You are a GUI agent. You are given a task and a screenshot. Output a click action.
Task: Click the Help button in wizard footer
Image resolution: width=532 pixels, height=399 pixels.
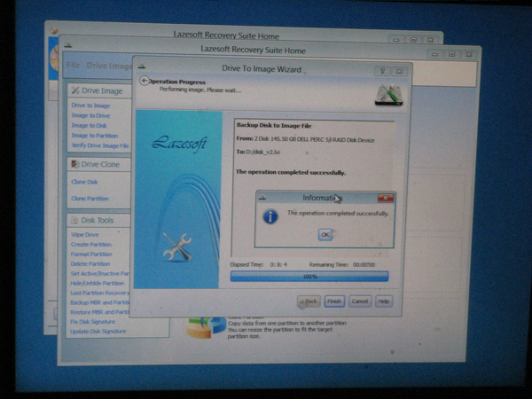(x=384, y=301)
